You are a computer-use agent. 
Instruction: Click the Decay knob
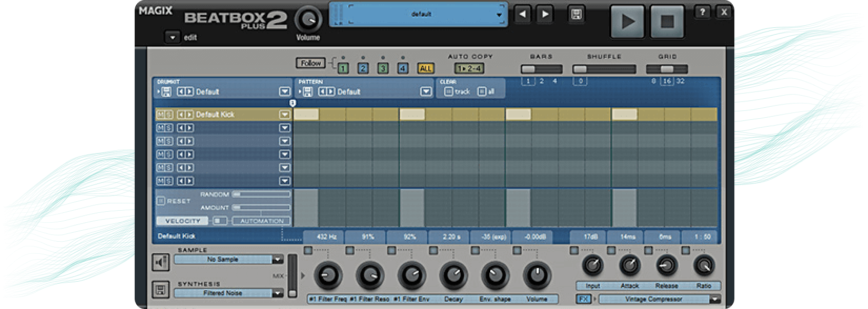(453, 275)
